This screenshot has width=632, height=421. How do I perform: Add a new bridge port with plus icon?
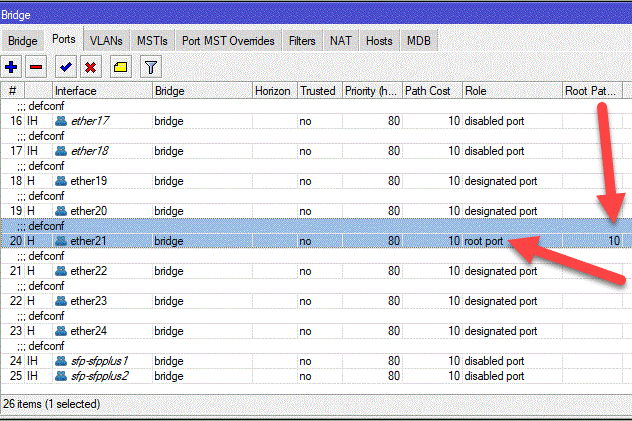coord(11,67)
